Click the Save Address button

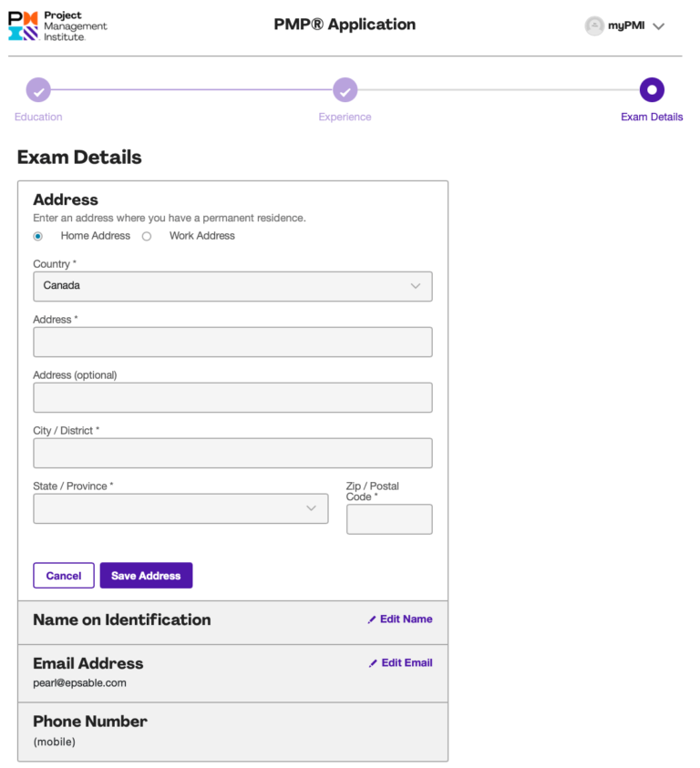coord(146,575)
